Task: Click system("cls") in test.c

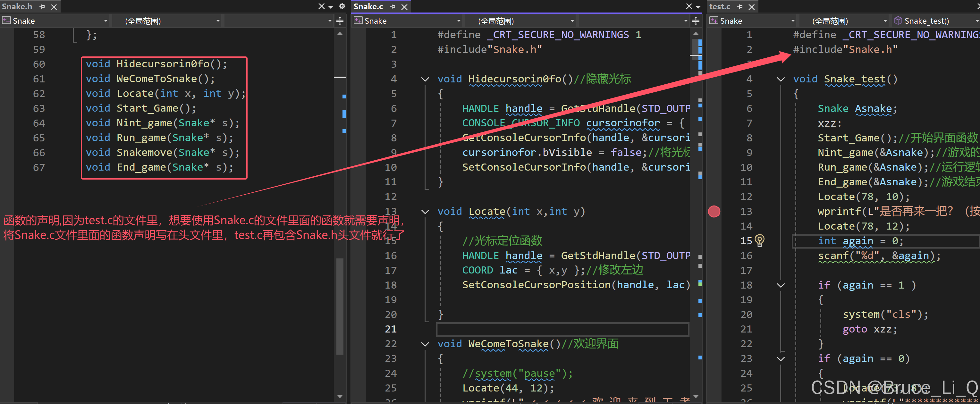Action: point(886,315)
